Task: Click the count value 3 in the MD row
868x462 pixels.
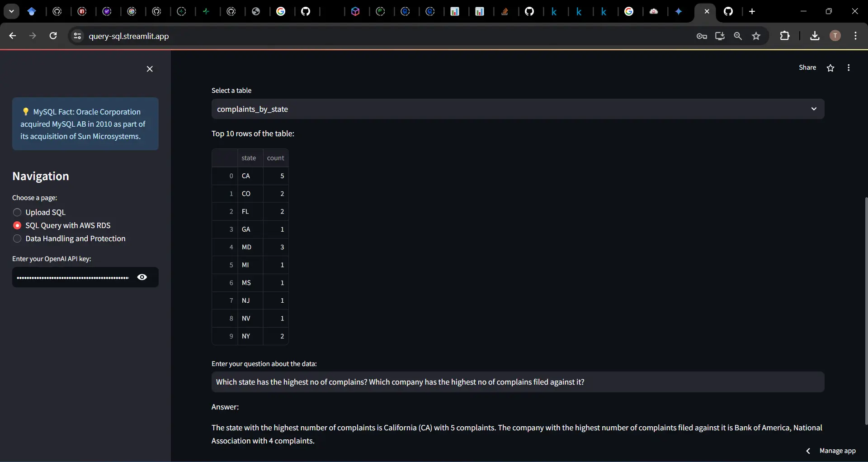Action: pyautogui.click(x=276, y=247)
